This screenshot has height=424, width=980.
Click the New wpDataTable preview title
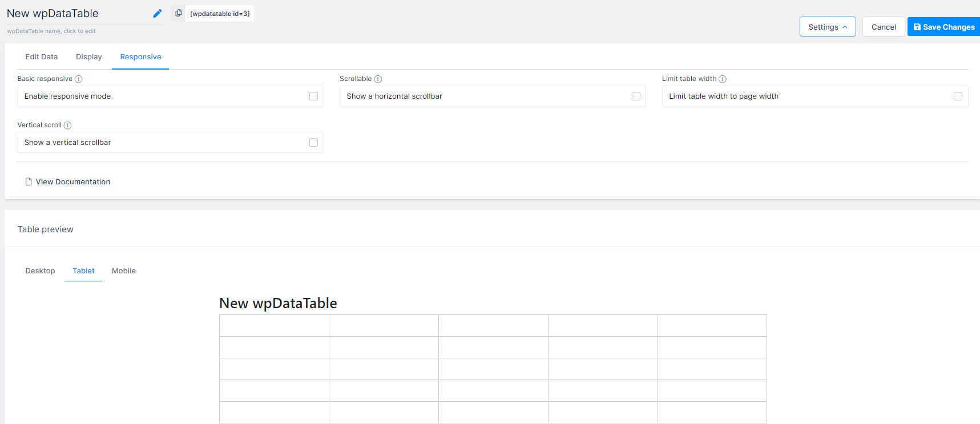click(x=278, y=303)
